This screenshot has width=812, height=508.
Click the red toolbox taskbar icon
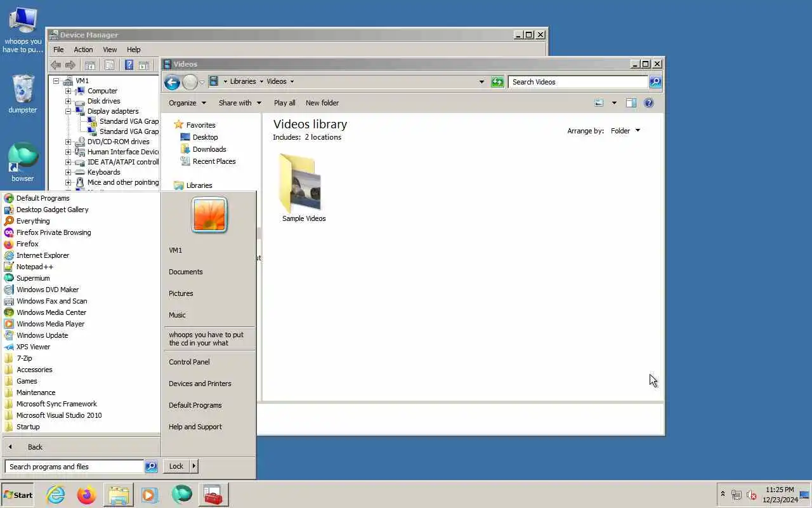(213, 495)
